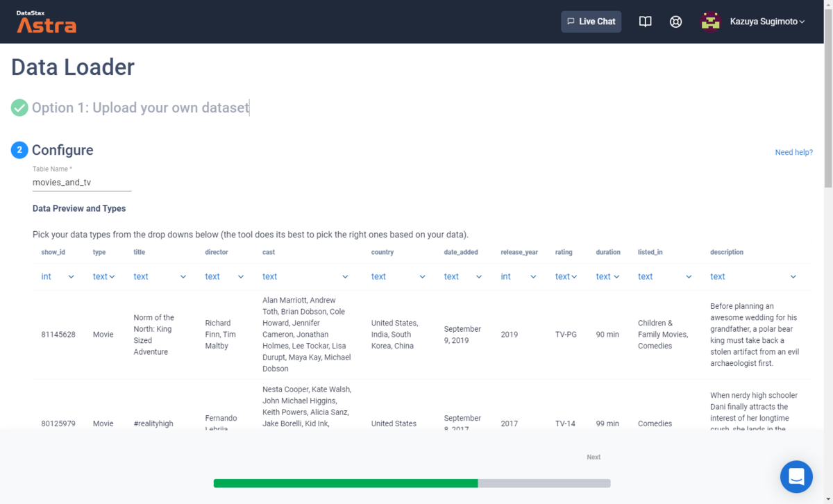Select cell 80125979
The image size is (833, 504).
[x=58, y=423]
